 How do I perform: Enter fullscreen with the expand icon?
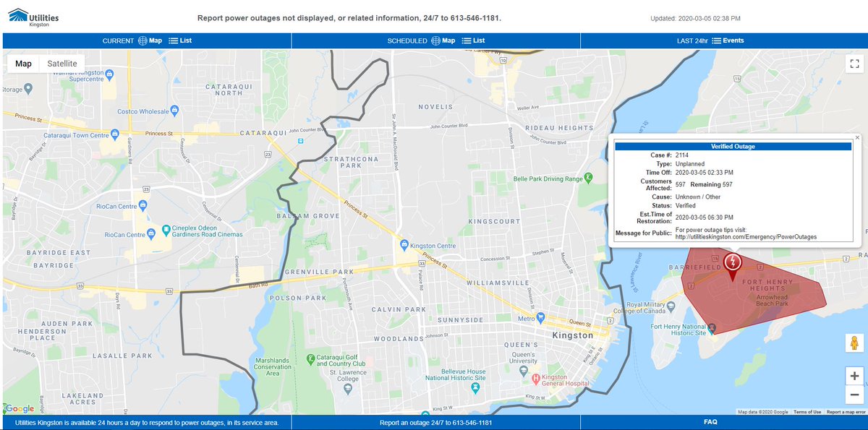point(854,63)
